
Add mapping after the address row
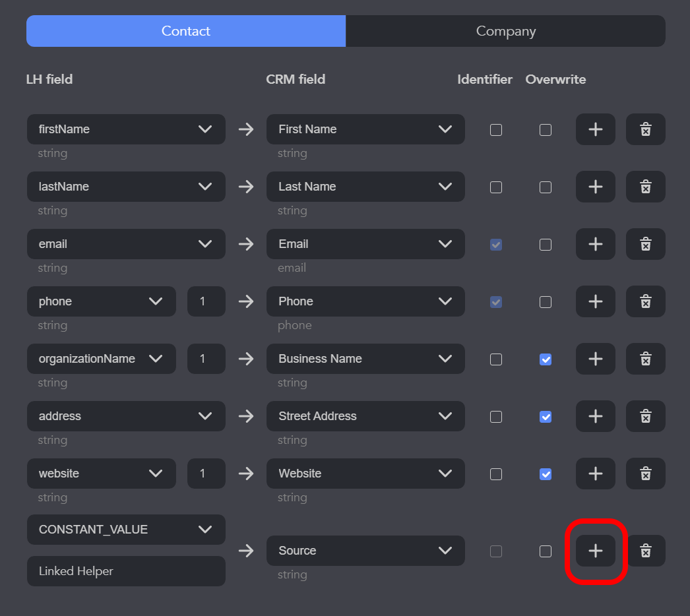tap(596, 416)
